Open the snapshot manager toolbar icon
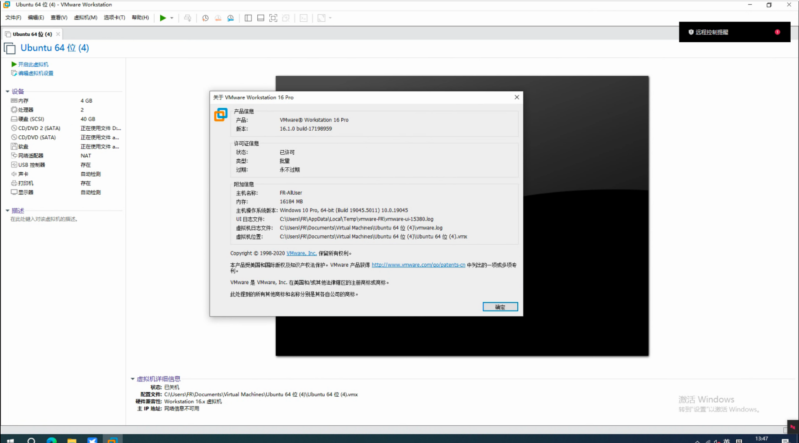The image size is (799, 443). coord(231,18)
